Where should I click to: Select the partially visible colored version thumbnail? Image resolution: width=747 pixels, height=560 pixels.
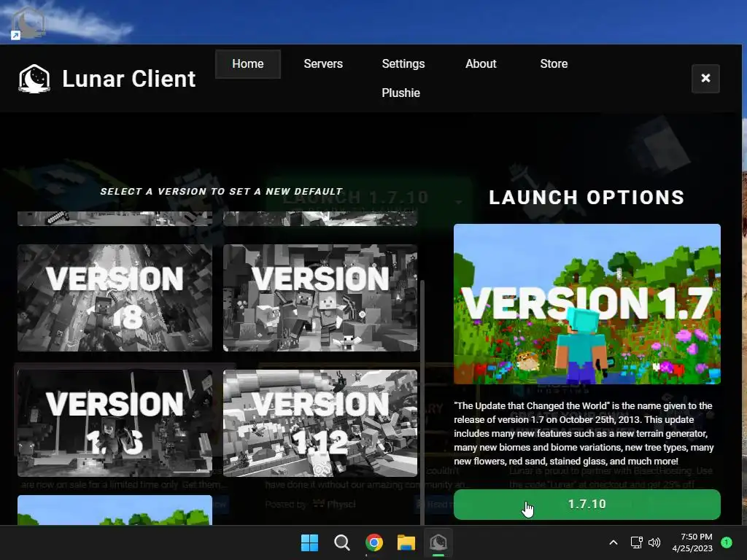tap(115, 510)
